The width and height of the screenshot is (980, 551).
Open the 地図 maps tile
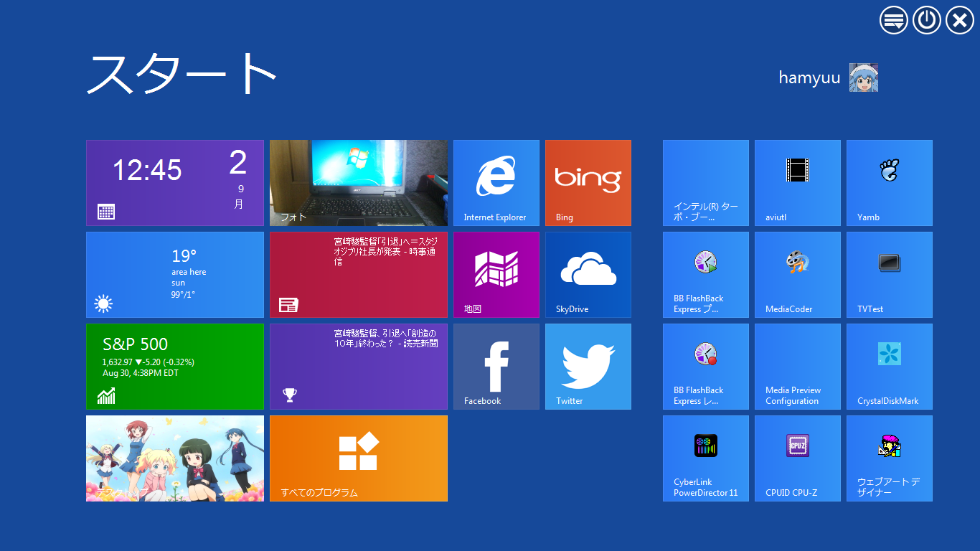pos(496,275)
